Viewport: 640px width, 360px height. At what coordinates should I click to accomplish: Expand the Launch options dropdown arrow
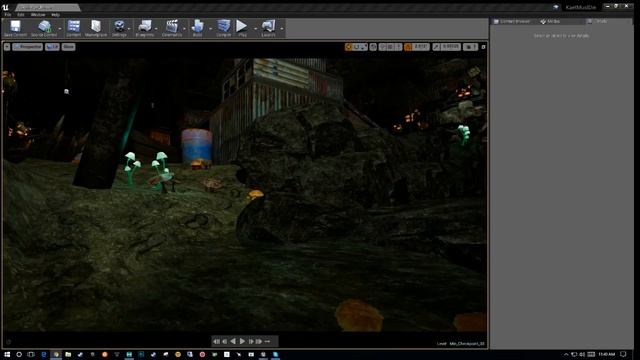click(x=282, y=29)
